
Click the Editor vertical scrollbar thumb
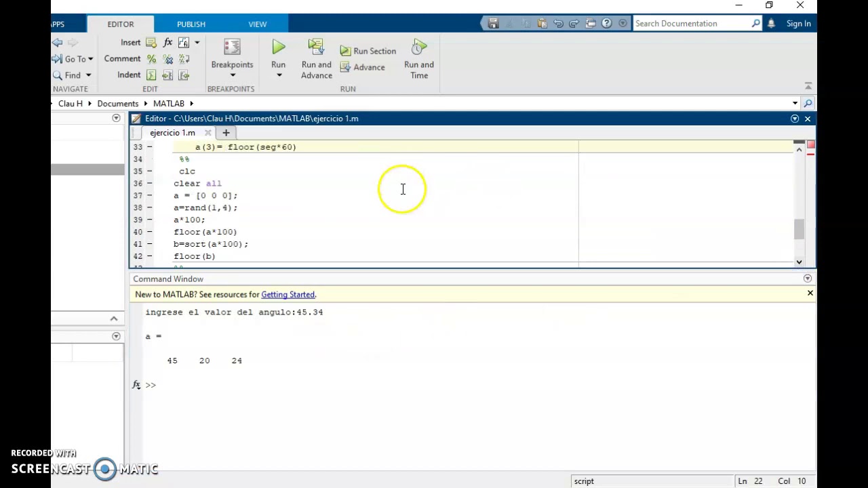pyautogui.click(x=798, y=229)
